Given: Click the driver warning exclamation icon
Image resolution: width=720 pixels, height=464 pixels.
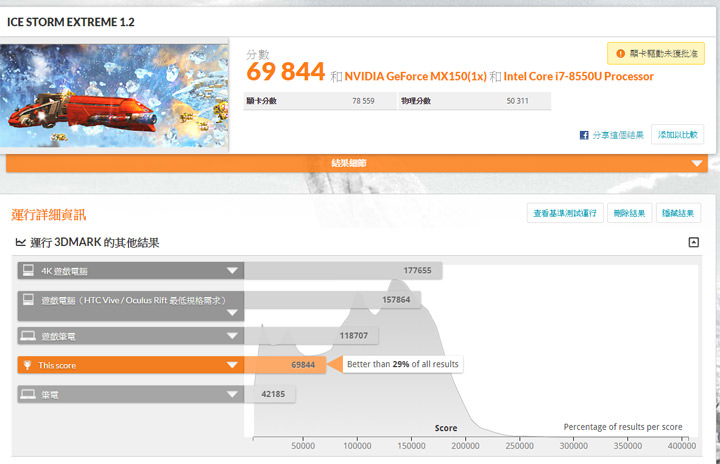Looking at the screenshot, I should pyautogui.click(x=621, y=53).
